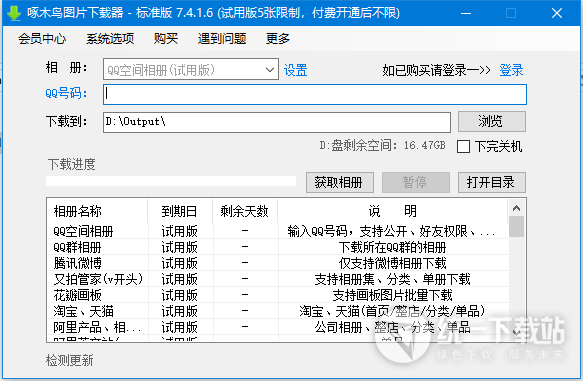Click the description 支持相册集、分类、单册下载

point(392,279)
